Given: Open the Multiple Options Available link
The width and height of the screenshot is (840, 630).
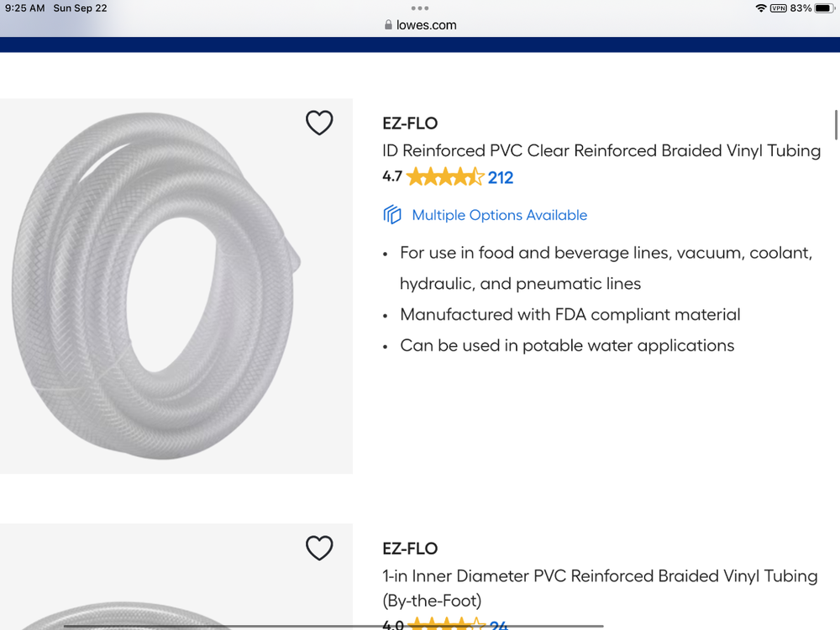Looking at the screenshot, I should tap(499, 215).
